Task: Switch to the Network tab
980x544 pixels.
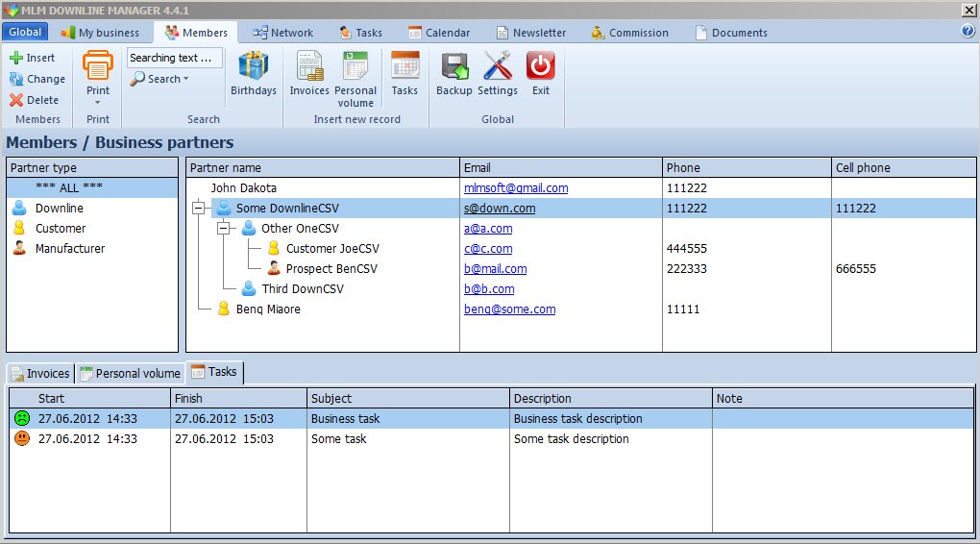Action: (x=282, y=33)
